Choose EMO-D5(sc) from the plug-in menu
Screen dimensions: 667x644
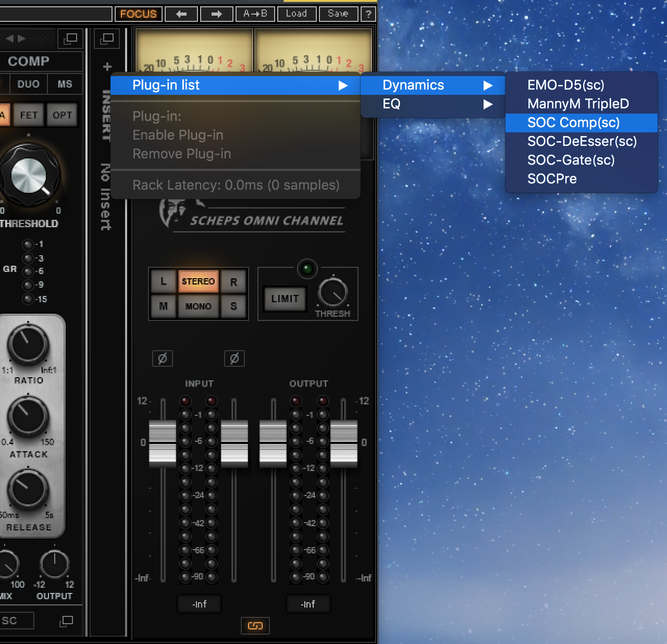tap(582, 85)
